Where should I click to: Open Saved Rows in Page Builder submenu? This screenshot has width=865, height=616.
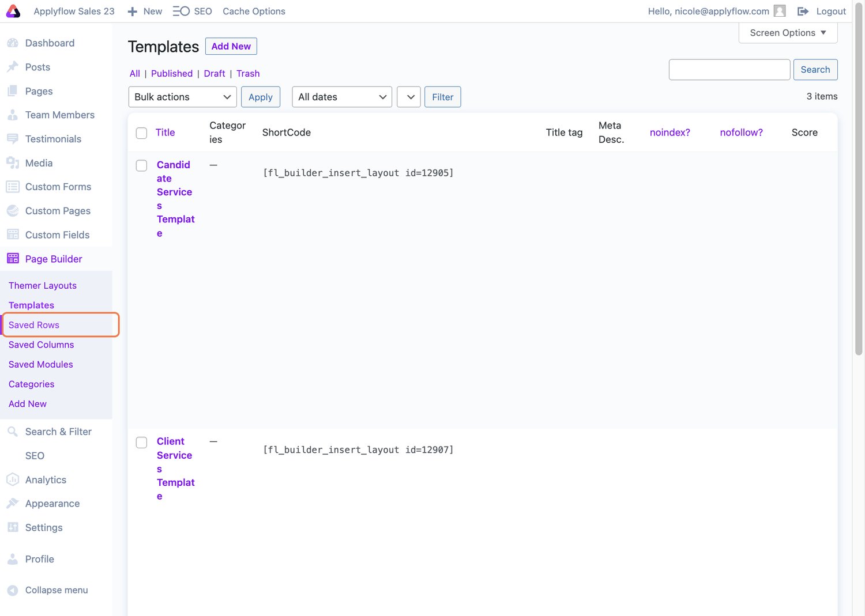tap(34, 325)
